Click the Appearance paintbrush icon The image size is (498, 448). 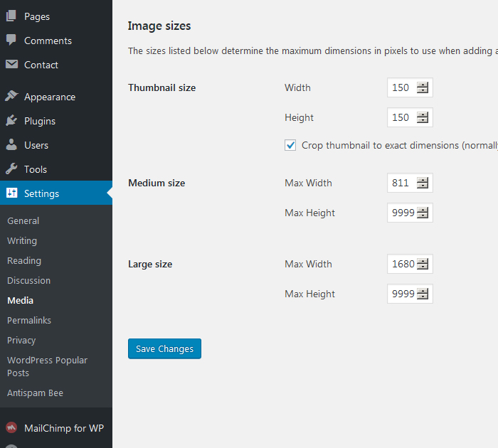[11, 96]
